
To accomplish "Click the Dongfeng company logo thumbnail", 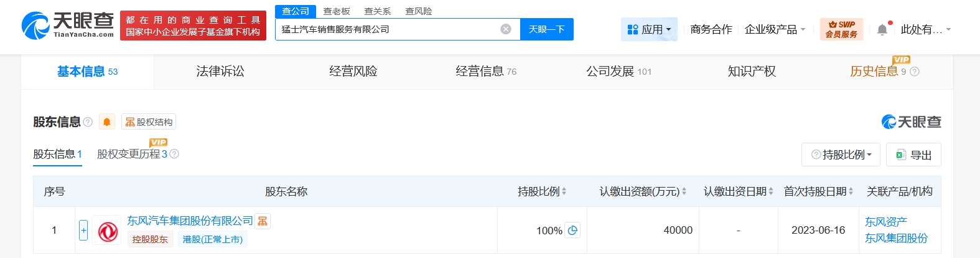I will point(107,231).
